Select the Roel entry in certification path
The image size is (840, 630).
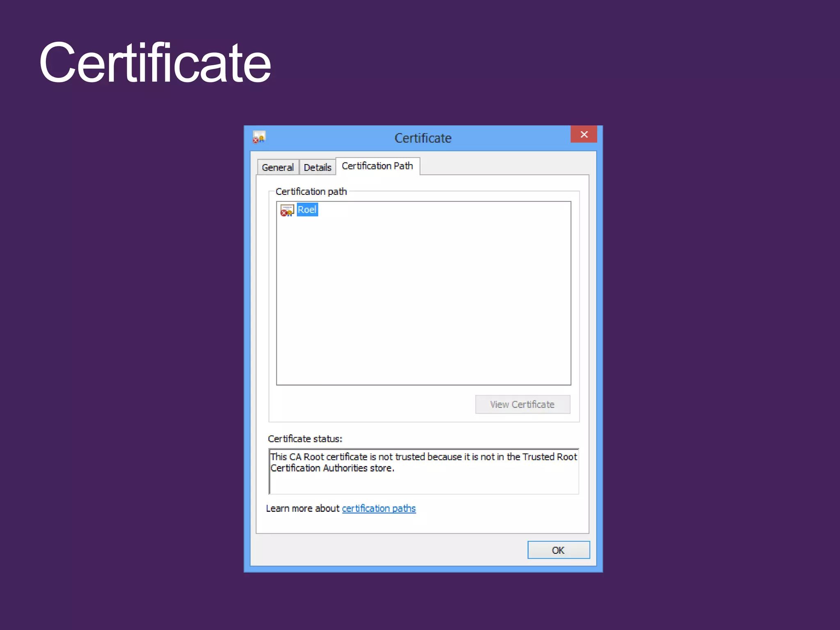307,210
